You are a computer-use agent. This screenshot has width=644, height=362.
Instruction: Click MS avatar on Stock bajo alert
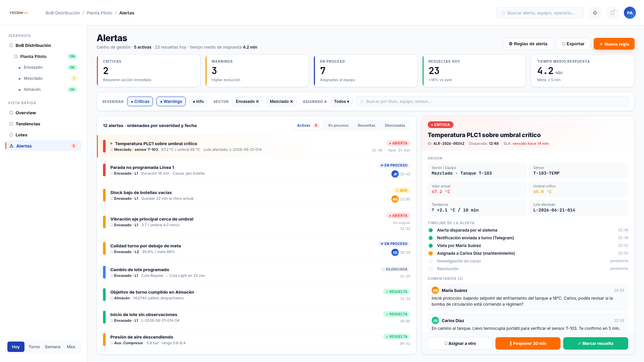395,199
